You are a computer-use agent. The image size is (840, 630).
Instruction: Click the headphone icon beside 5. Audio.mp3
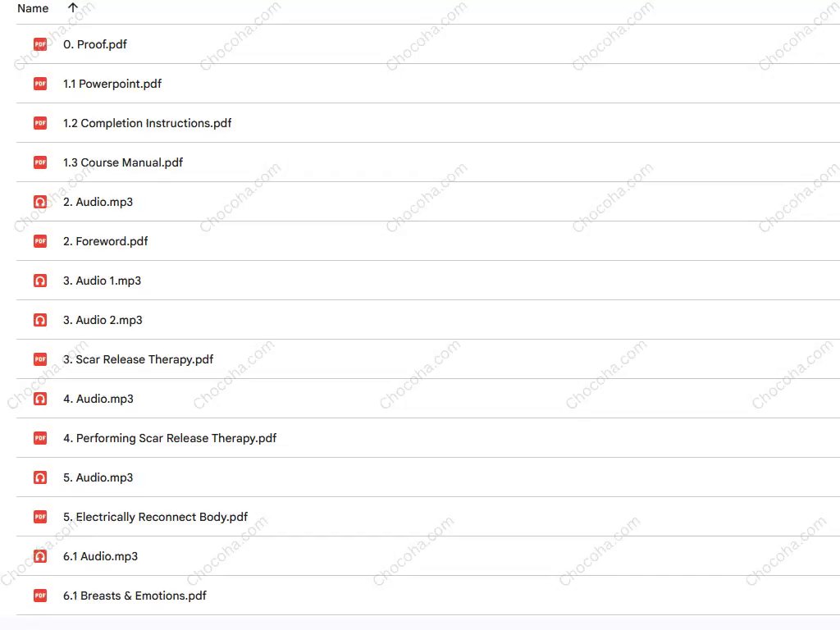40,477
